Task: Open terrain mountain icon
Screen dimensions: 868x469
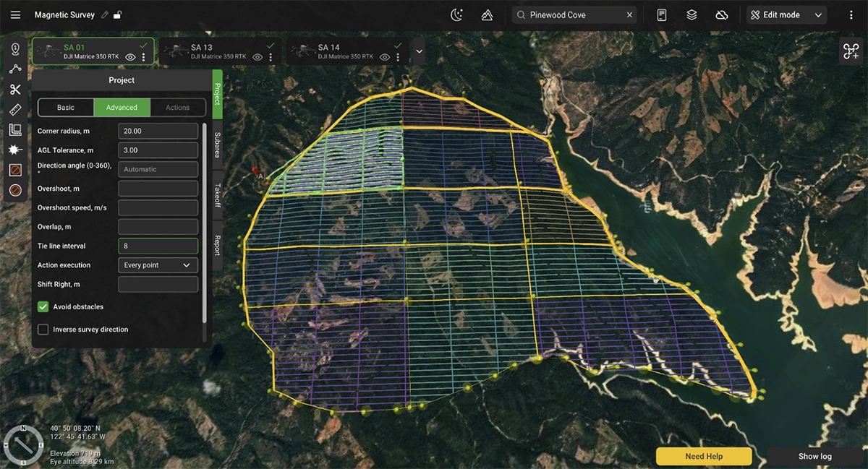Action: point(487,14)
